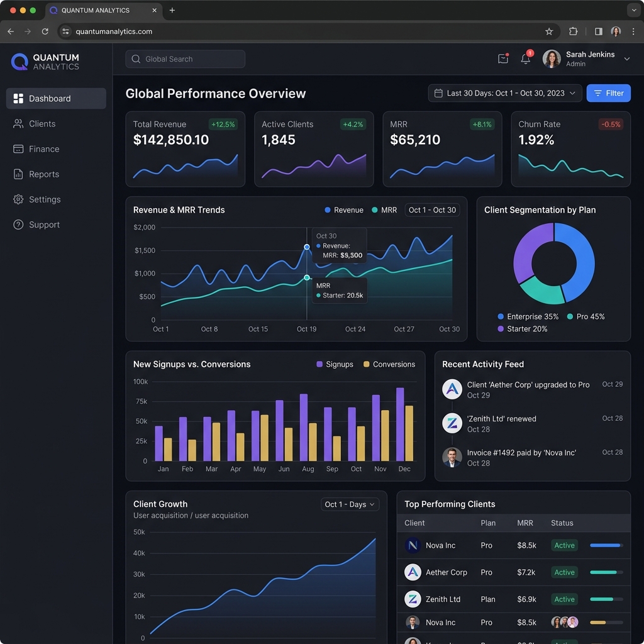Click the quantumanalytics.com address bar
Screen dimensions: 644x644
(x=308, y=31)
